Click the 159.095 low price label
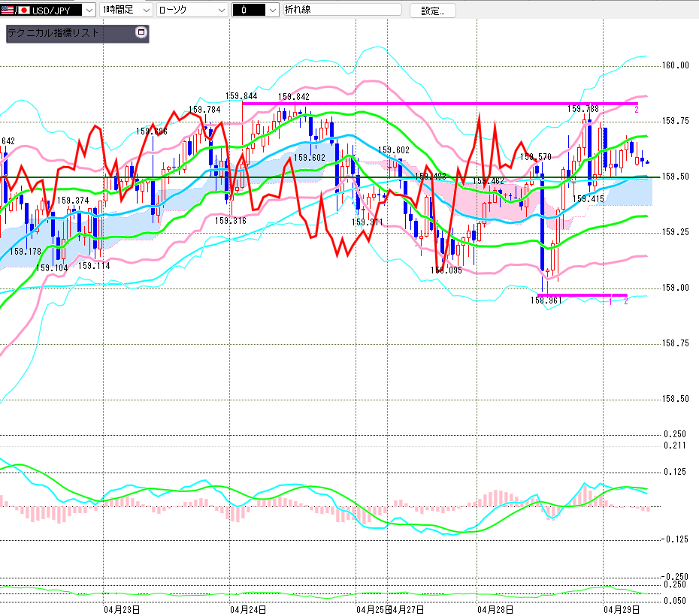 [446, 270]
